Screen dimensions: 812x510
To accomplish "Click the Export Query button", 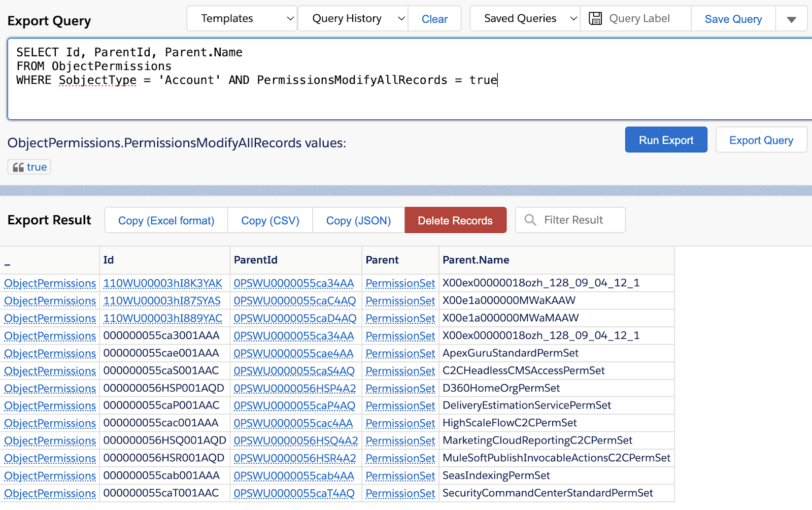I will click(761, 140).
